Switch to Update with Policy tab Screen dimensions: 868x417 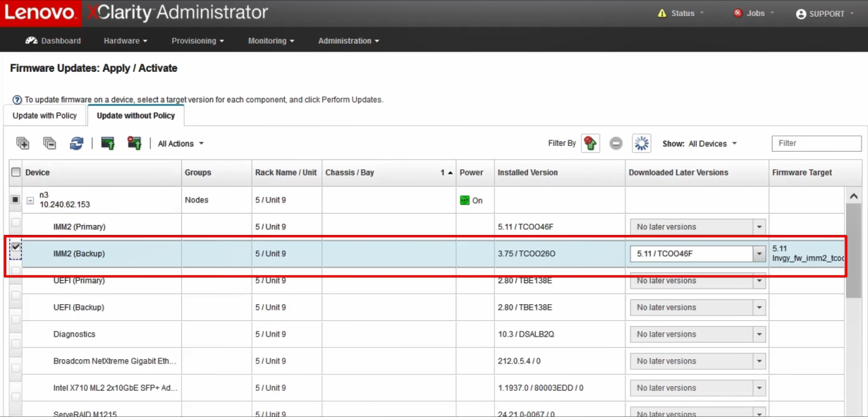44,116
